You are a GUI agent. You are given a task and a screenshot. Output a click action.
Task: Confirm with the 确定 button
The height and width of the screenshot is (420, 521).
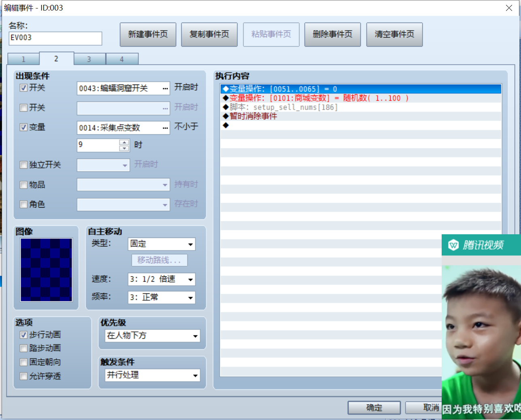[374, 408]
